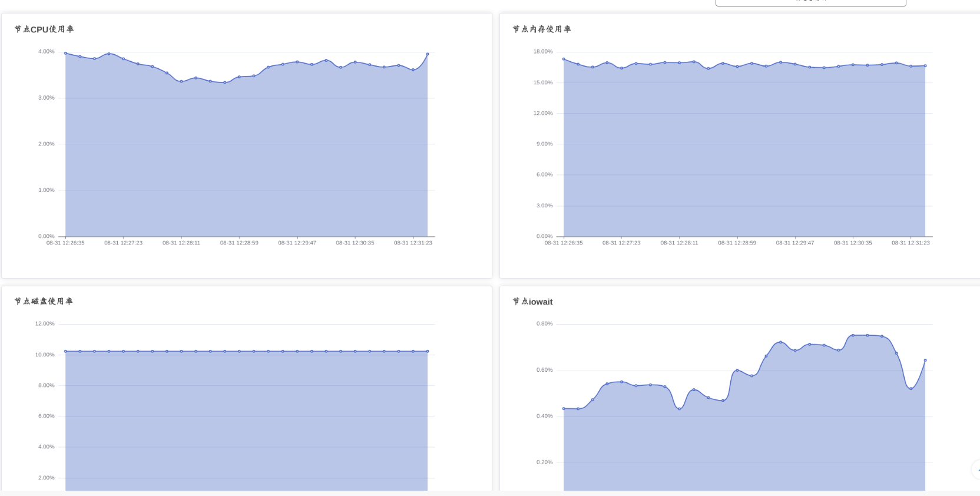The image size is (980, 496).
Task: Select the last data point in iowait chart
Action: 925,361
